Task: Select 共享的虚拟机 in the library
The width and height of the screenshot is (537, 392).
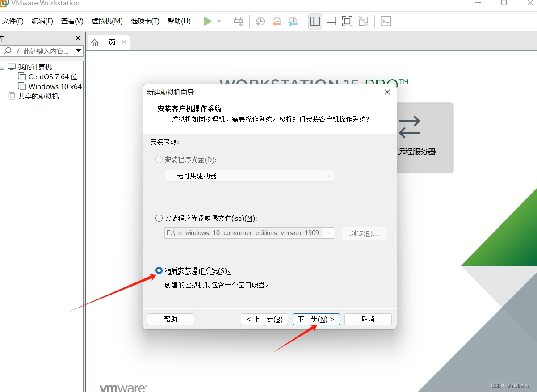Action: click(38, 97)
